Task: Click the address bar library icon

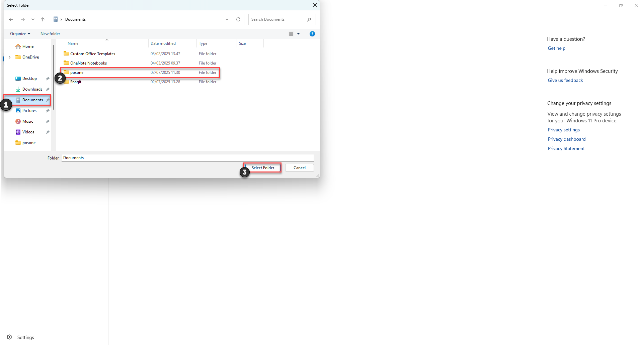Action: [x=56, y=19]
